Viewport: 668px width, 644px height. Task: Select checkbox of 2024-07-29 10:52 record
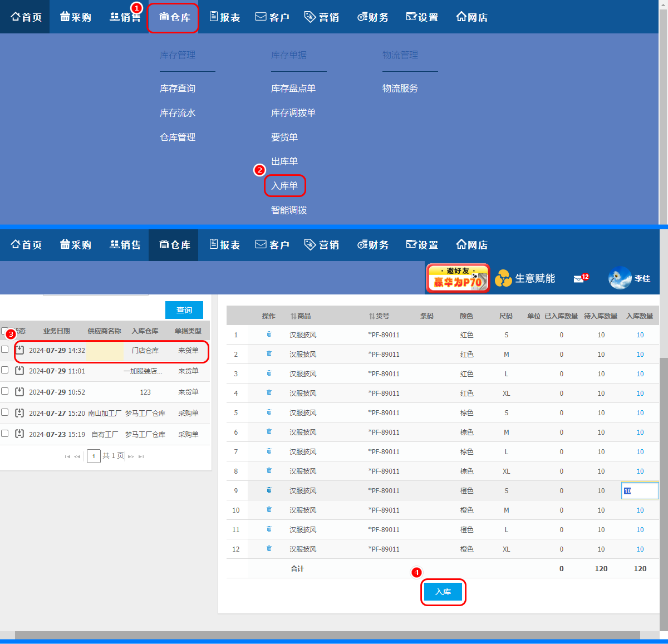[x=5, y=391]
